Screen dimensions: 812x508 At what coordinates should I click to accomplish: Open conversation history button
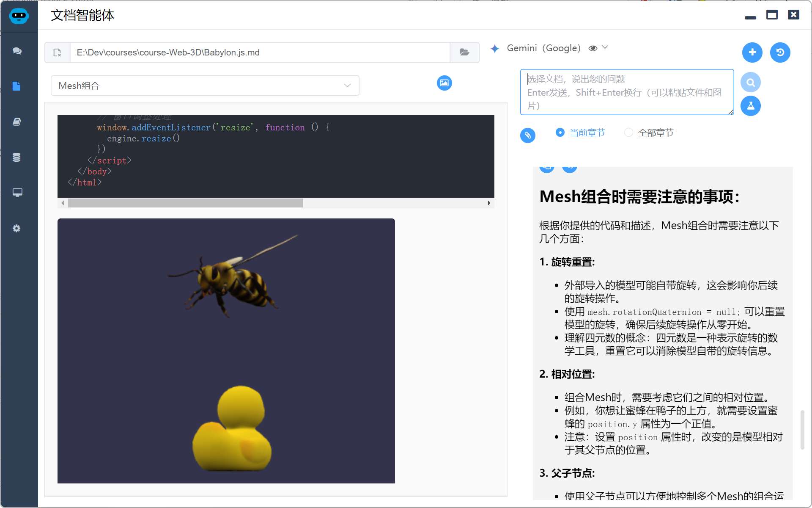coord(780,52)
